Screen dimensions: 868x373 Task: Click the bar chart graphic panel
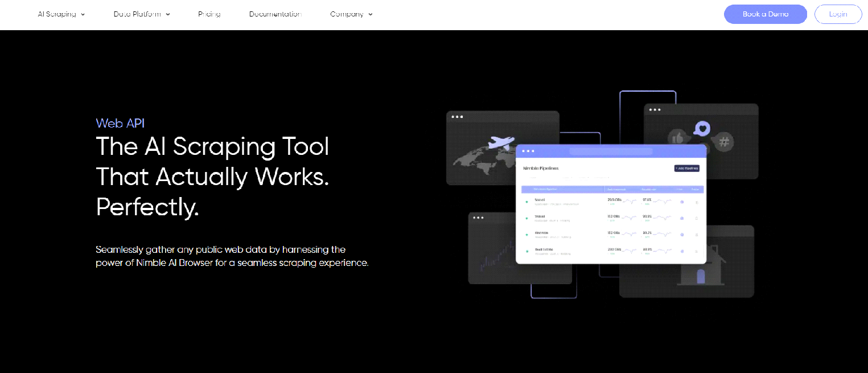pos(520,248)
